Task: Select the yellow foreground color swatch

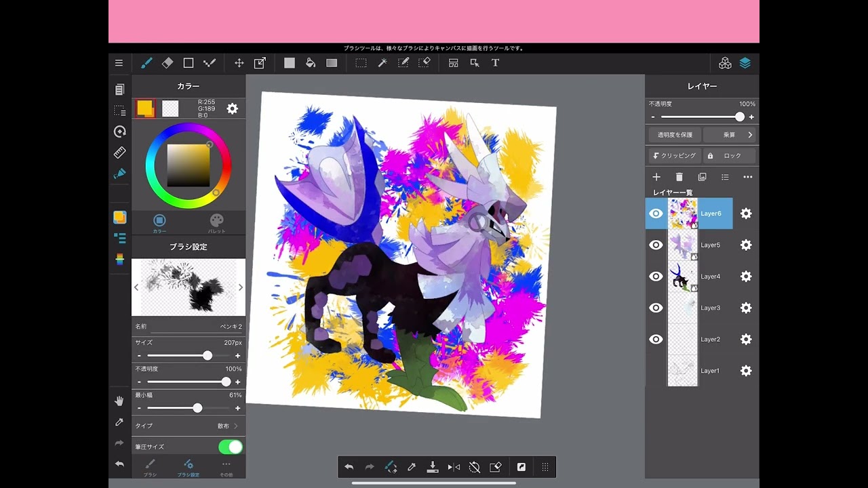Action: tap(145, 108)
